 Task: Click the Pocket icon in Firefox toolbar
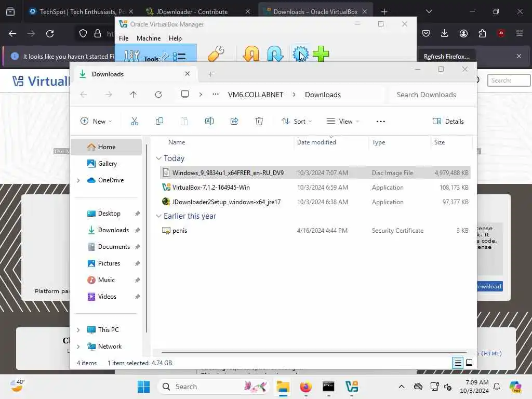(426, 33)
